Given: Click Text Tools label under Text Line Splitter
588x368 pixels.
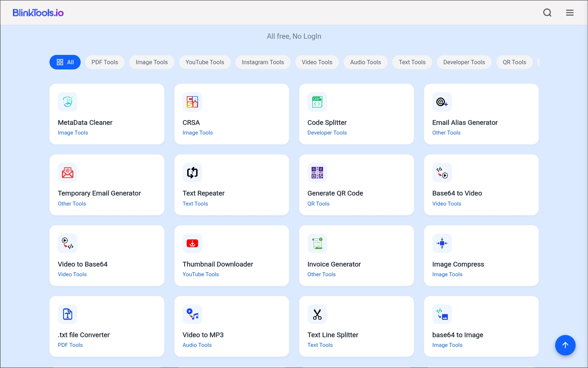Looking at the screenshot, I should tap(320, 345).
